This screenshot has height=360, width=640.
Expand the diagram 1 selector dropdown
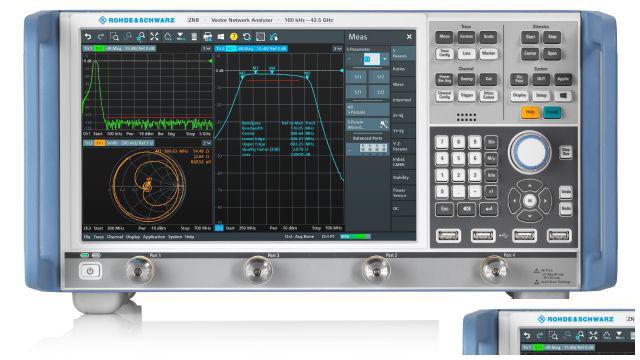coord(207,49)
